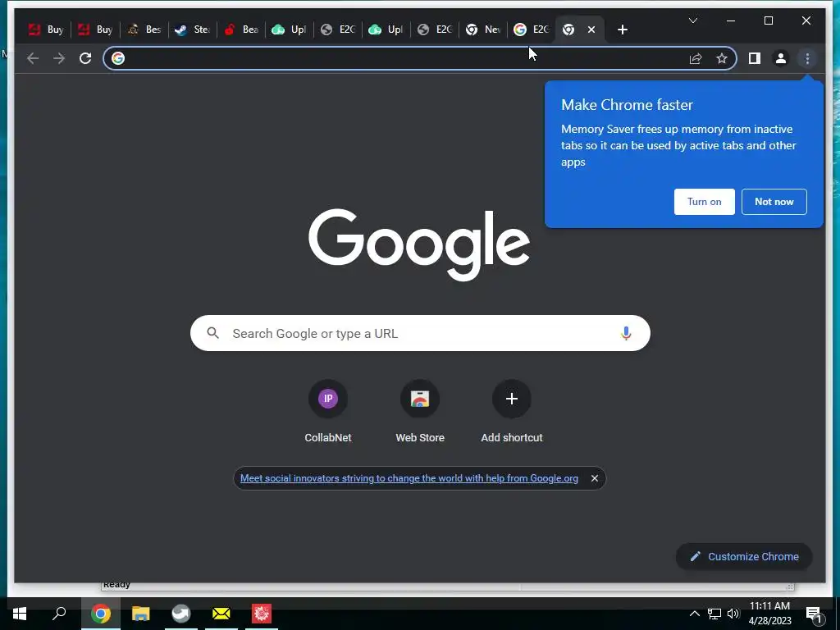This screenshot has height=630, width=840.
Task: Switch to the second Buy tab
Action: point(95,30)
